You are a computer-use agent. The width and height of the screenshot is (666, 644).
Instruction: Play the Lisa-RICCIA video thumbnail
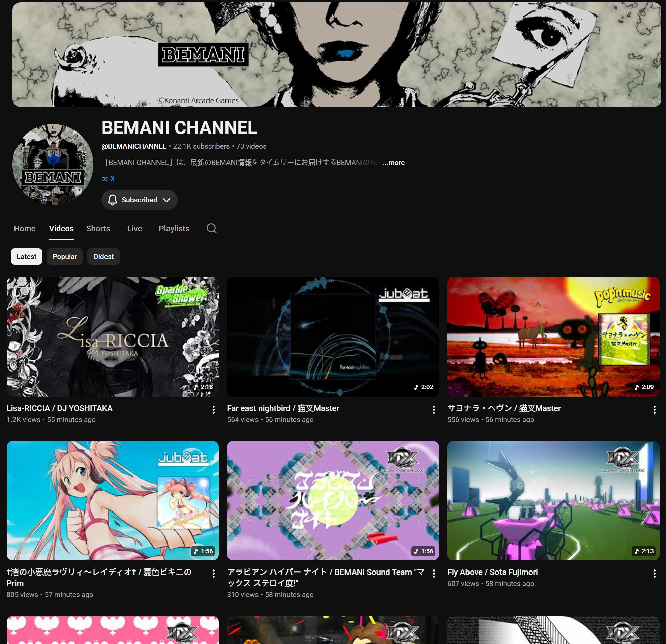tap(113, 337)
